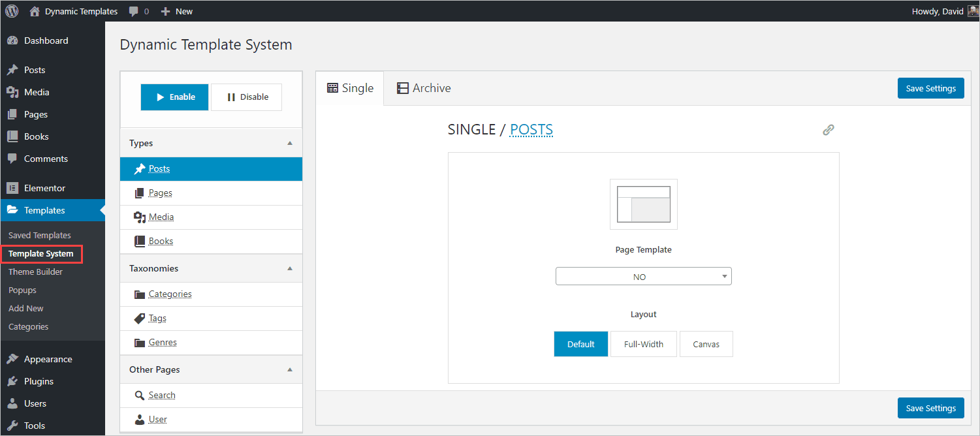The height and width of the screenshot is (436, 980).
Task: Click the permalink chain icon
Action: pyautogui.click(x=828, y=130)
